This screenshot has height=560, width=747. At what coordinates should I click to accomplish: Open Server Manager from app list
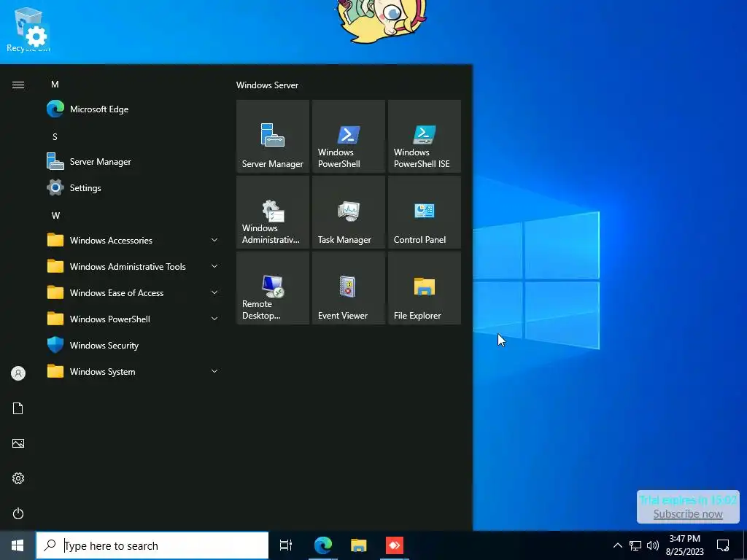click(133, 161)
